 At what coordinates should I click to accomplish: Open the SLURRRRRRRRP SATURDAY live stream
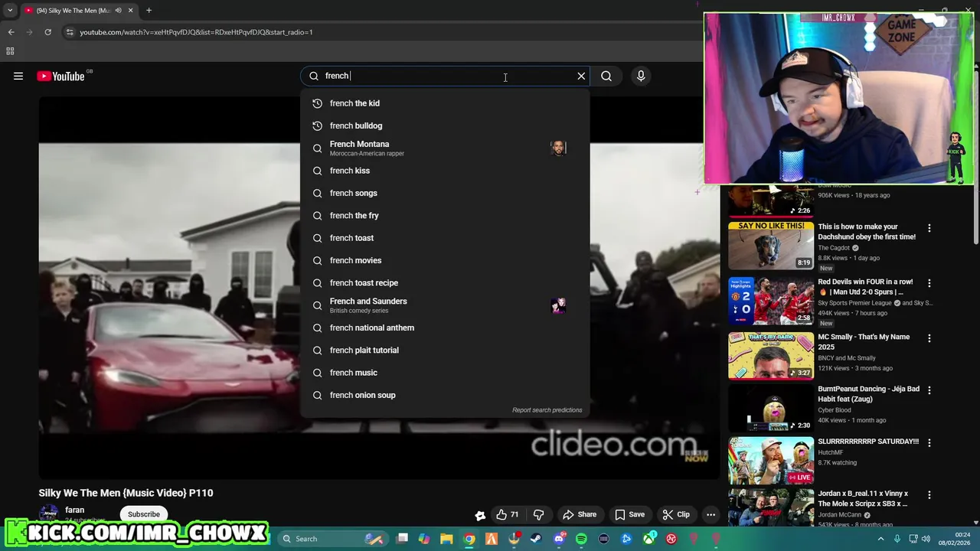pyautogui.click(x=771, y=460)
